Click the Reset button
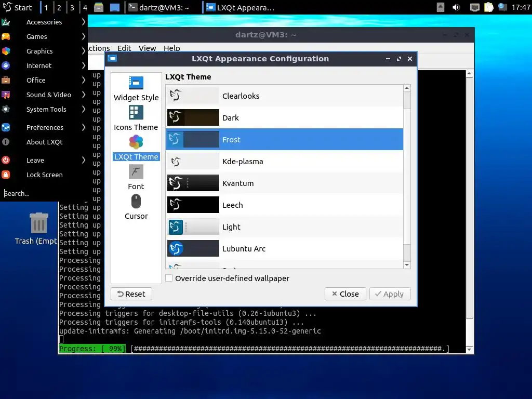This screenshot has height=399, width=532. point(131,294)
